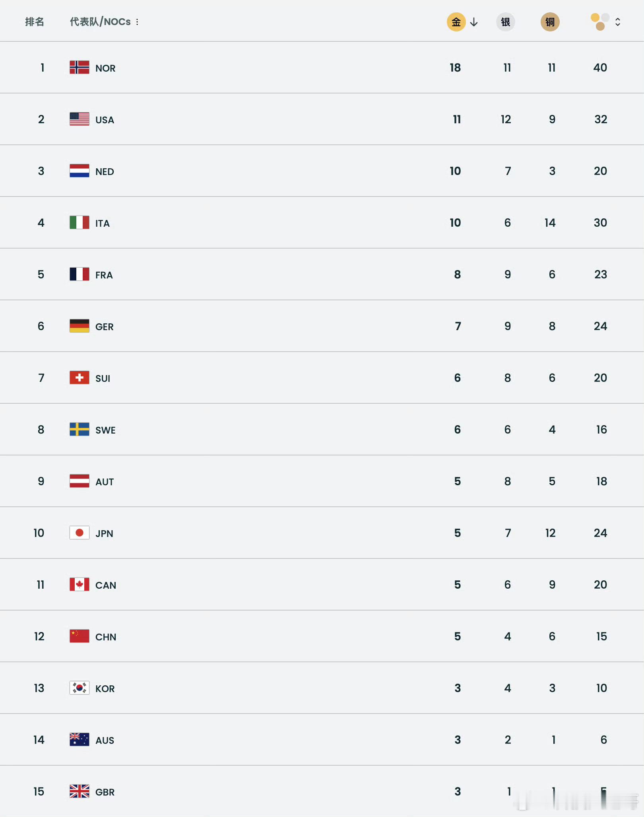Click the Australia flag icon

pos(80,739)
